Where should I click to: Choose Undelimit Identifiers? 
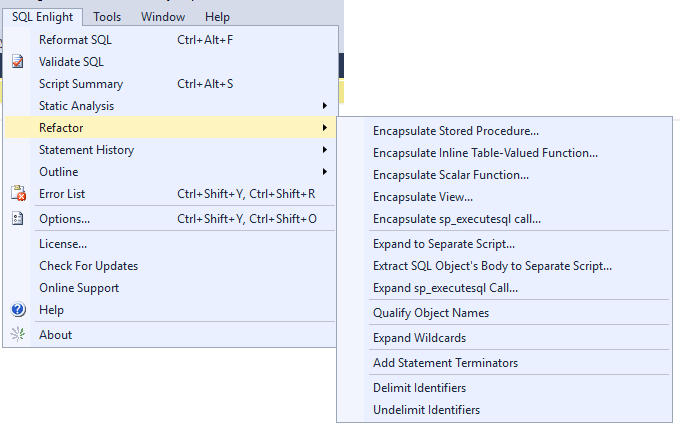click(504, 410)
